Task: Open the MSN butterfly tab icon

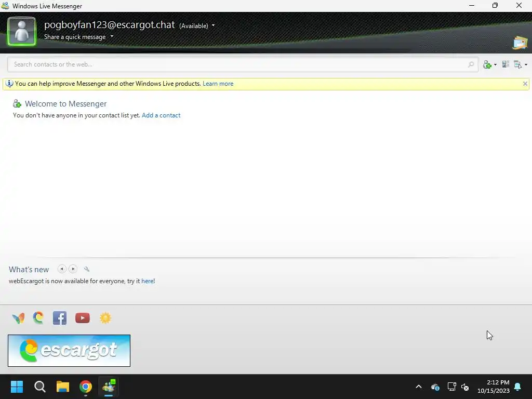Action: click(x=18, y=318)
